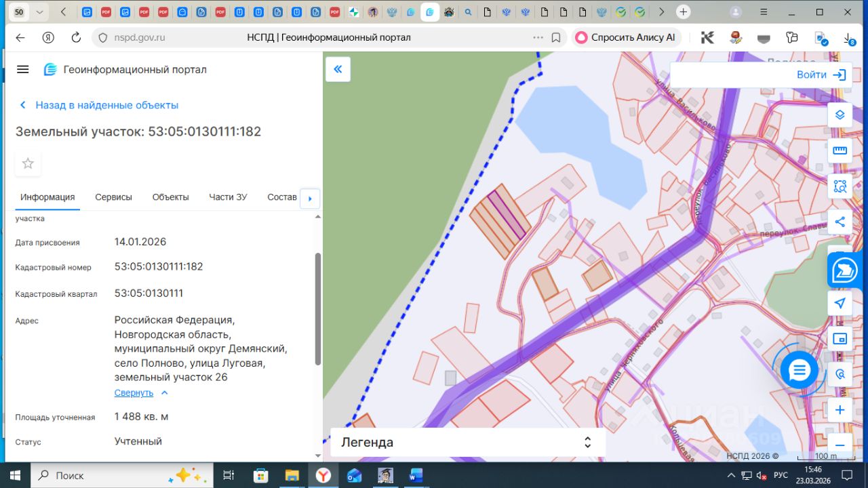This screenshot has height=488, width=868.
Task: Bookmark this page in address bar
Action: [x=556, y=38]
